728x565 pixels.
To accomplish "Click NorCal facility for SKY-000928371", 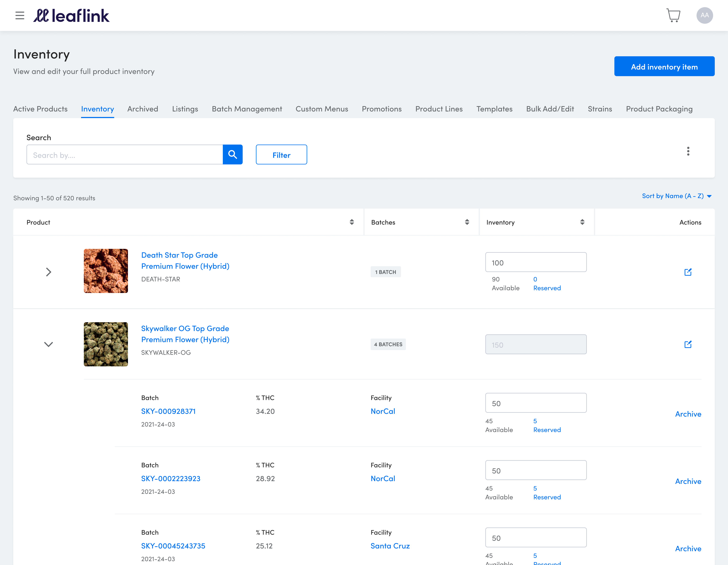I will click(383, 411).
